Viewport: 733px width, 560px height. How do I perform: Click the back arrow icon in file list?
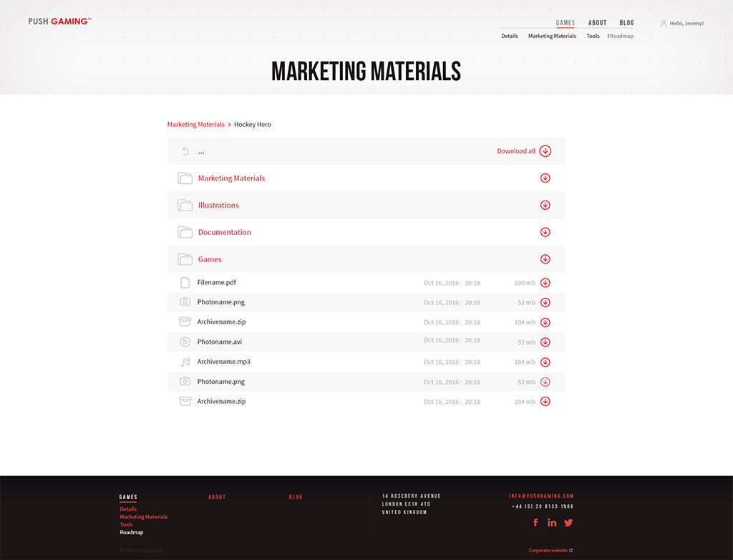coord(185,151)
